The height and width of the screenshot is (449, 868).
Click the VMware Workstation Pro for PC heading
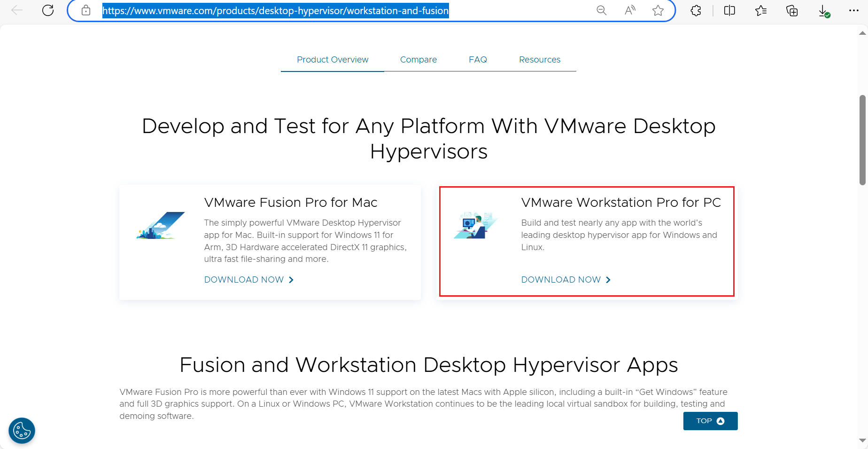point(621,203)
